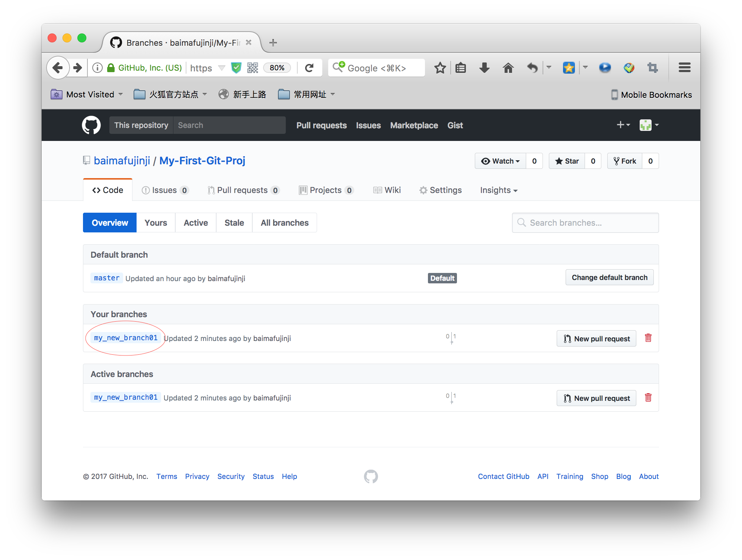Screen dimensions: 742x560
Task: Switch to the Stale branches tab
Action: 234,223
